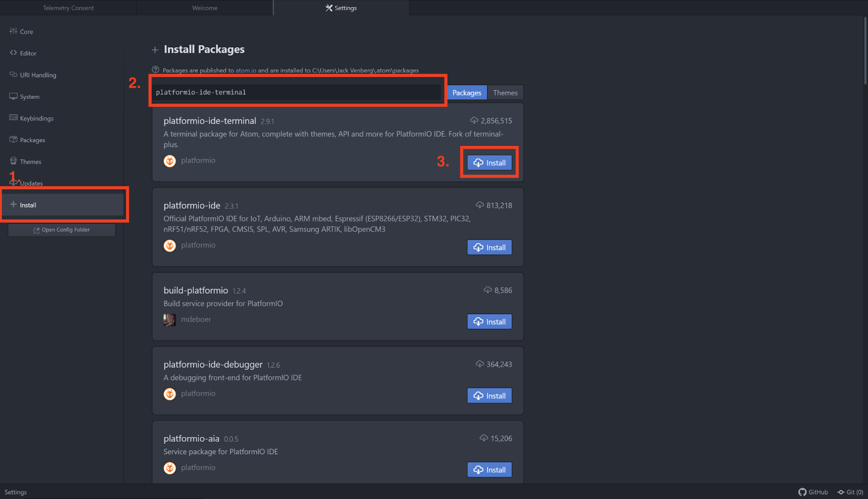
Task: Toggle search to Themes
Action: (505, 93)
